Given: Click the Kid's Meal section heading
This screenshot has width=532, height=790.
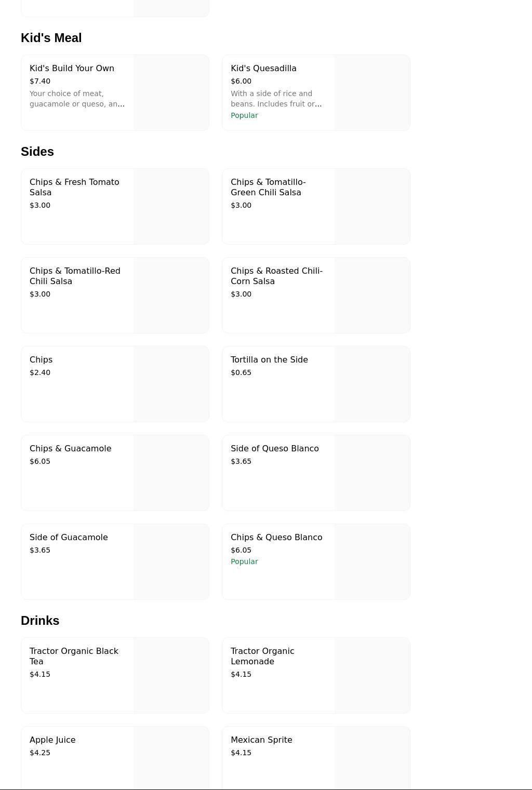Looking at the screenshot, I should 51,38.
